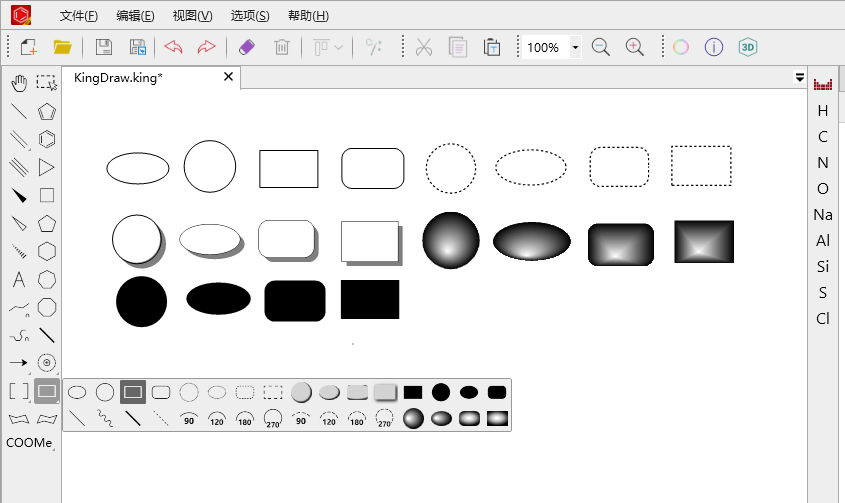The image size is (845, 503).
Task: Open the 视图(V) menu
Action: click(x=192, y=16)
